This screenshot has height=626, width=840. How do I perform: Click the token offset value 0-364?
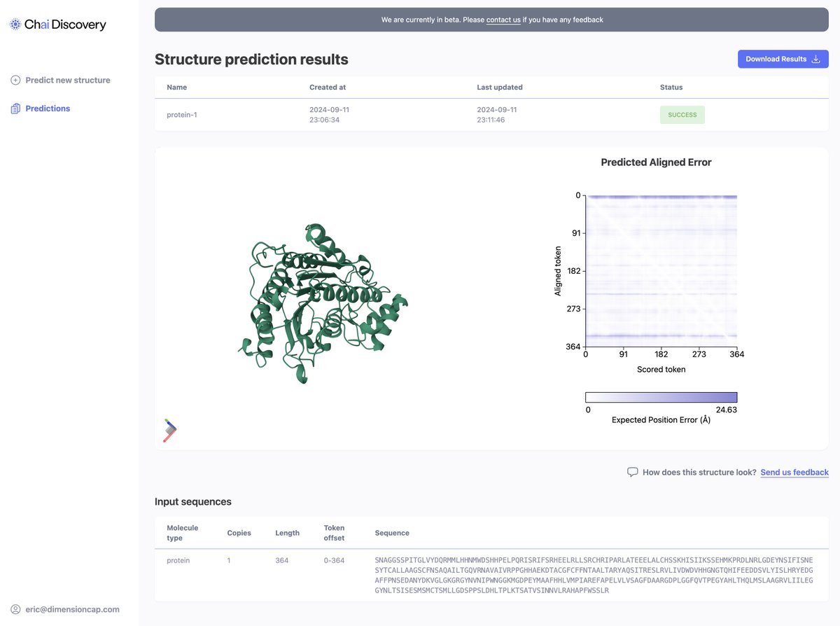coord(335,560)
